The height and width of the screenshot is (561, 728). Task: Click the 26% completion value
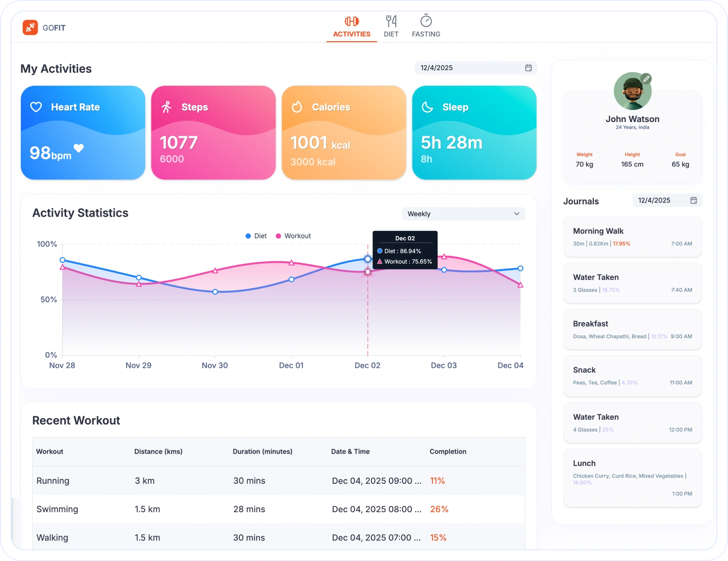pos(439,510)
